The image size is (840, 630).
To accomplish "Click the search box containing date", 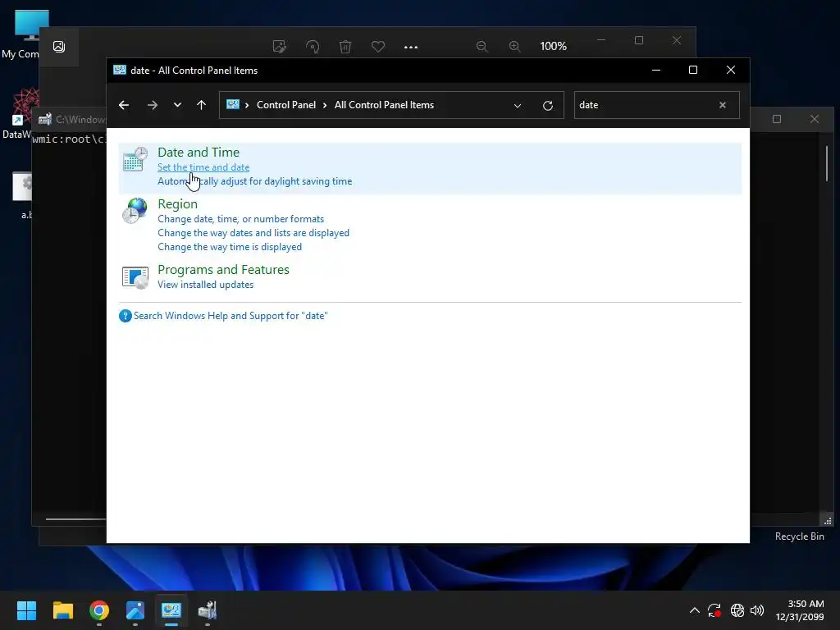I will coord(646,105).
